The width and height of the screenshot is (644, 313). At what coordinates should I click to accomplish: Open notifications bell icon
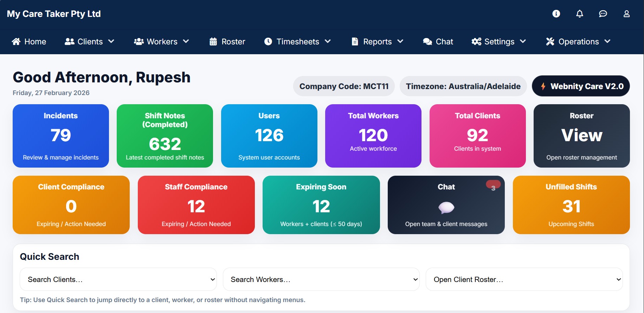click(x=580, y=14)
